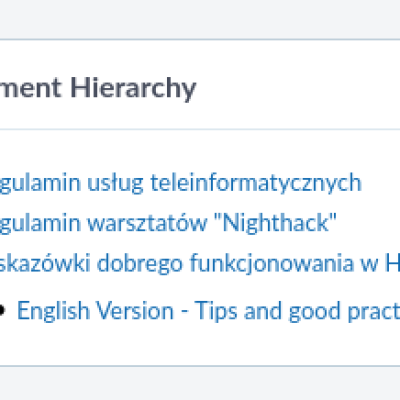Click empty header area right of Hierarchy
The width and height of the screenshot is (400, 400).
pos(297,87)
